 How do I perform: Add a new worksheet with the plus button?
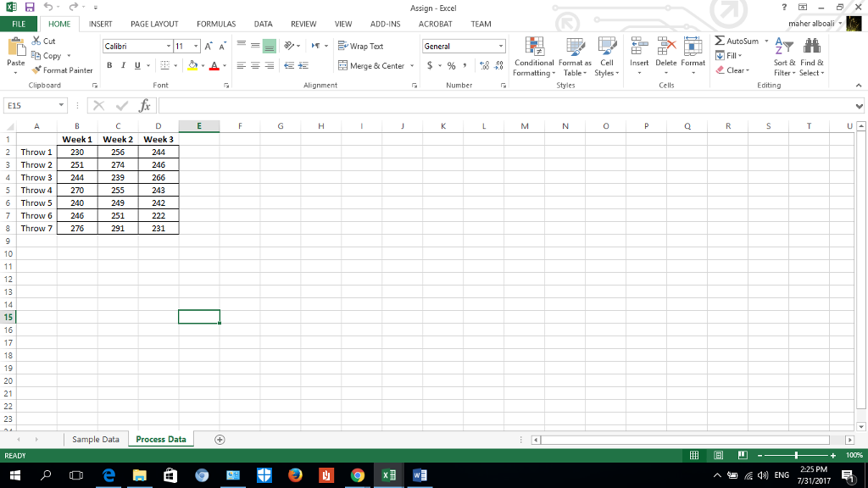[218, 439]
